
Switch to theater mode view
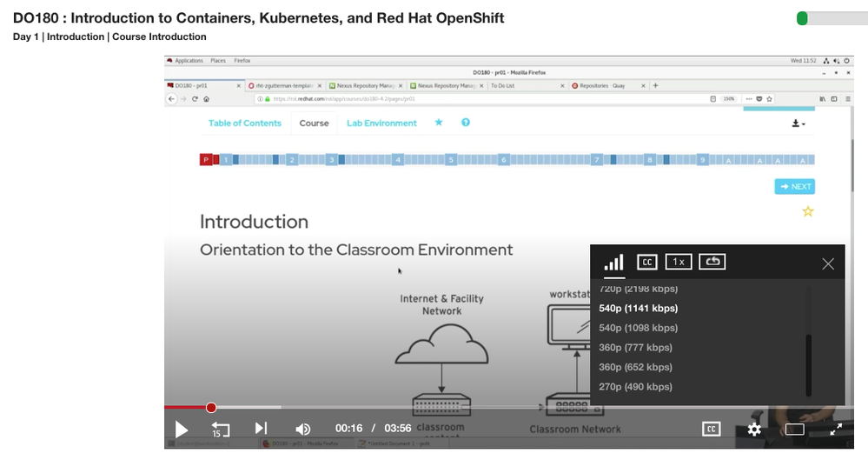click(x=794, y=430)
